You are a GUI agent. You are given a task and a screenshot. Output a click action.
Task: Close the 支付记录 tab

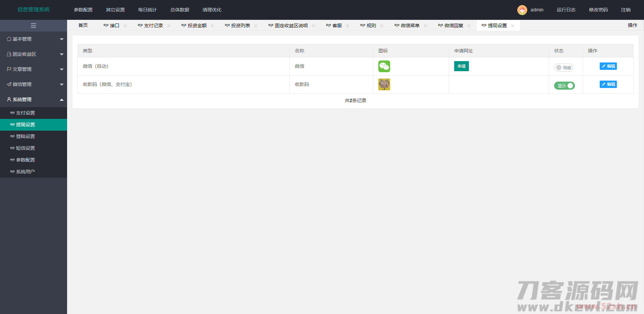pos(169,26)
